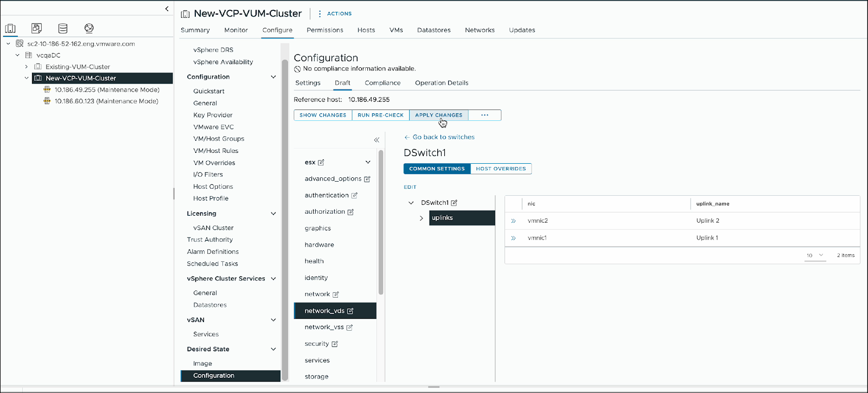Collapse the New-VCP-VUM-Cluster tree node
Image resolution: width=868 pixels, height=393 pixels.
tap(26, 78)
